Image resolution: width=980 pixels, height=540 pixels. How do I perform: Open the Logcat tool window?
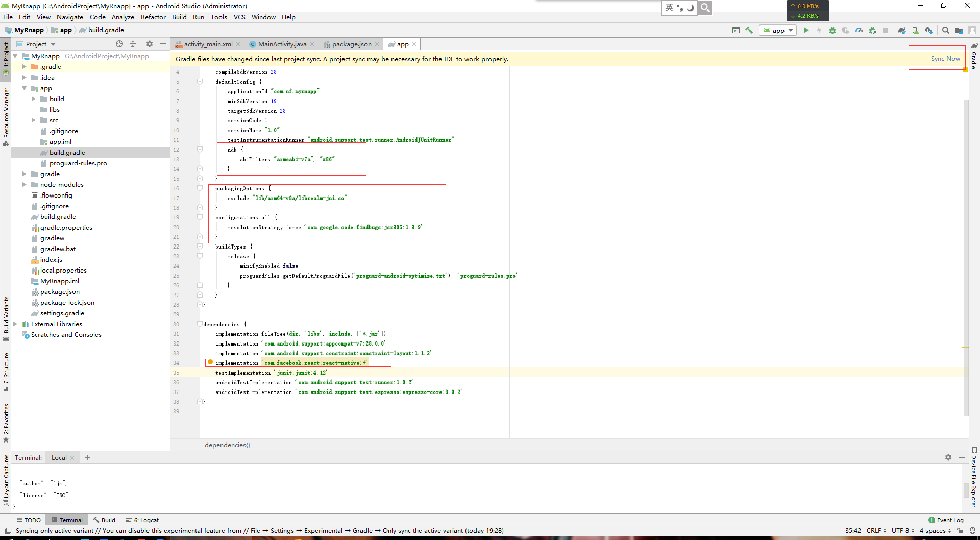142,520
